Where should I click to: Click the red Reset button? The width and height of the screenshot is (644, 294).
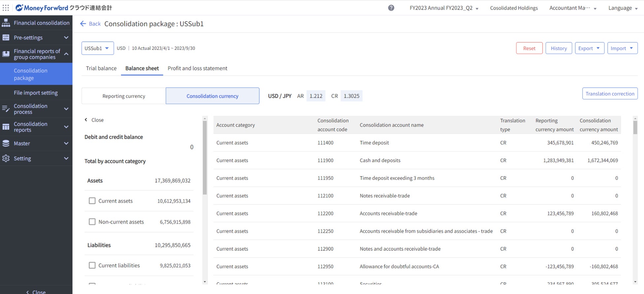tap(529, 48)
